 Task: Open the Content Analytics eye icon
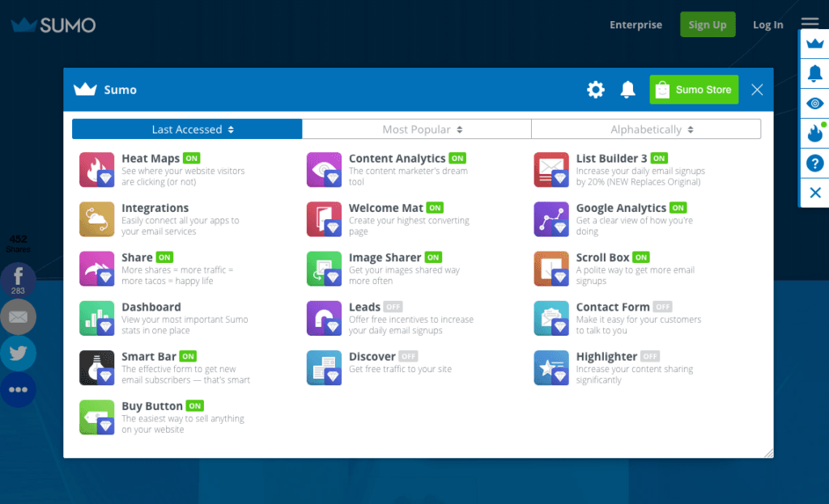pyautogui.click(x=324, y=170)
